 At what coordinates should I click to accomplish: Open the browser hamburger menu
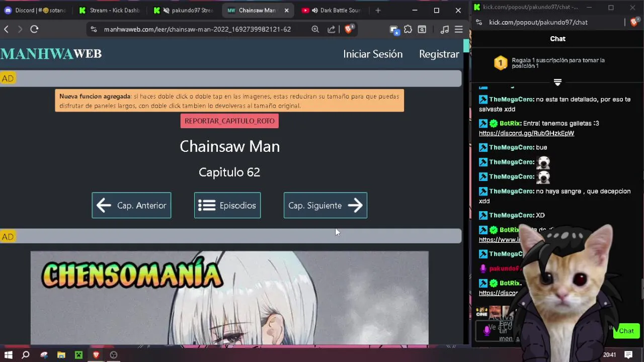click(458, 29)
